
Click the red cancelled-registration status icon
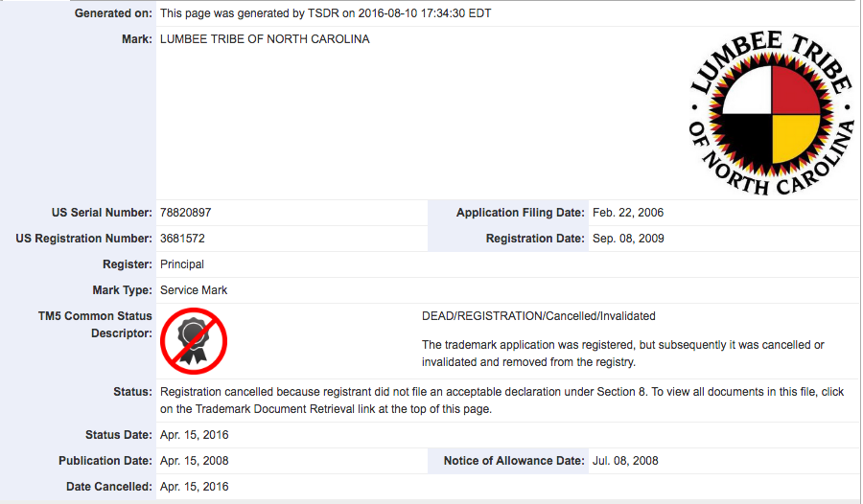pos(194,341)
